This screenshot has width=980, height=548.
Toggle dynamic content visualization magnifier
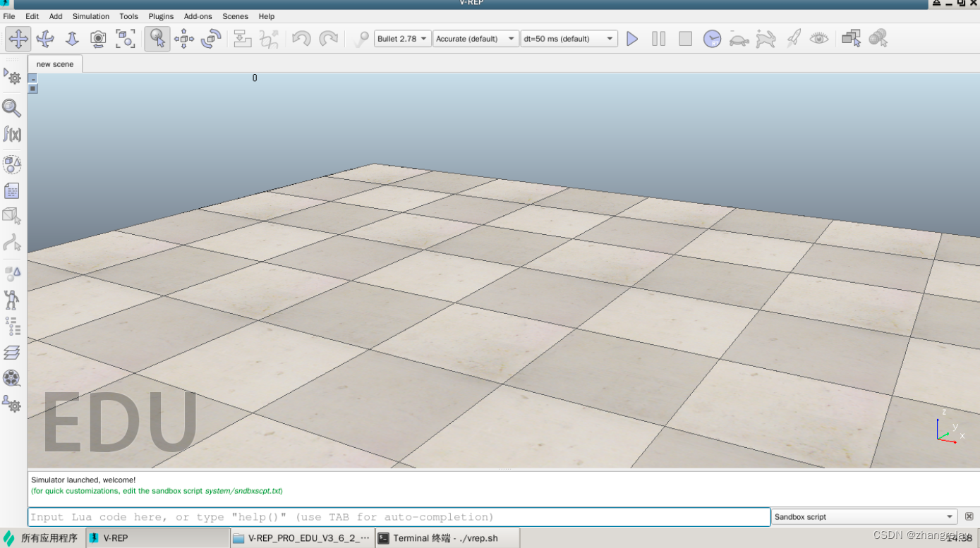pyautogui.click(x=361, y=39)
